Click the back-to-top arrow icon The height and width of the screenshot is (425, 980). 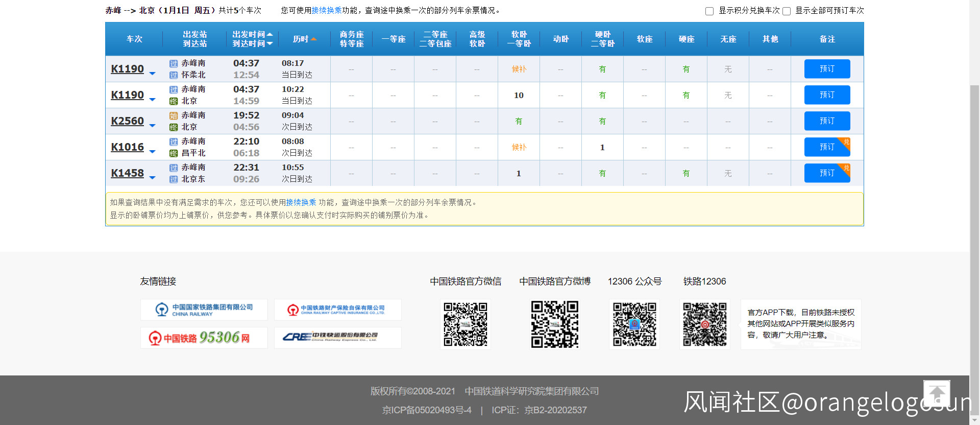coord(937,393)
